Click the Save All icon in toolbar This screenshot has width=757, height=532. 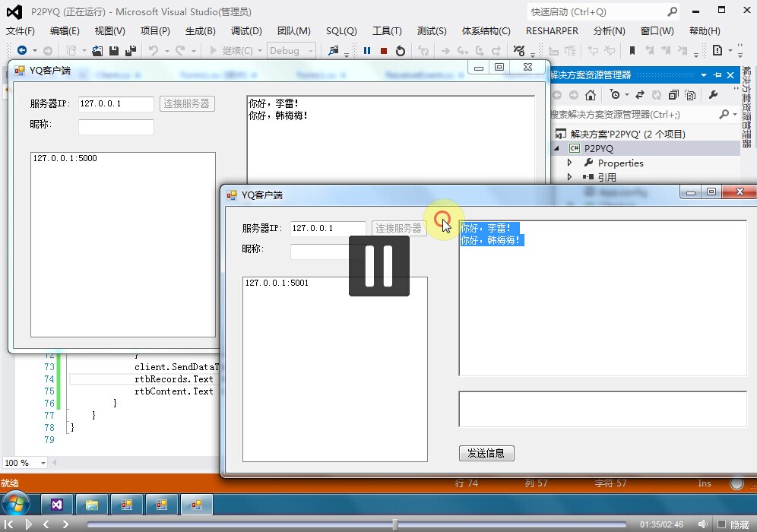[x=130, y=51]
